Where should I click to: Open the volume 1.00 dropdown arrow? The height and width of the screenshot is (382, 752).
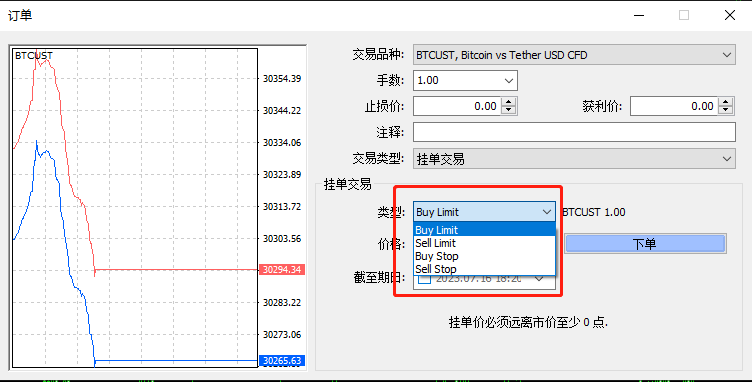(509, 81)
